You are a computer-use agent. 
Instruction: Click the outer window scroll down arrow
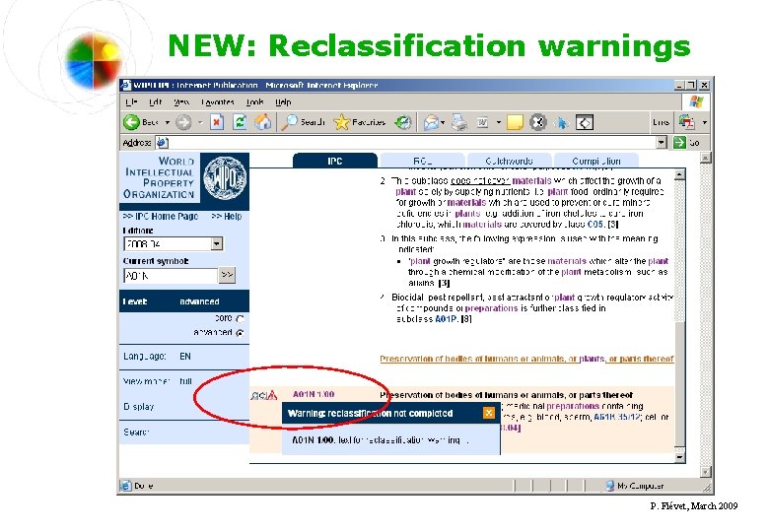click(705, 472)
